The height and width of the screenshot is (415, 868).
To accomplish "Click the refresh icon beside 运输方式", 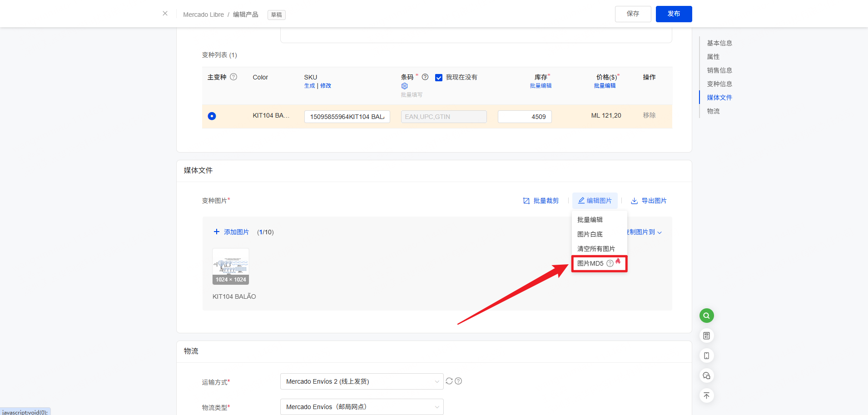I will [x=449, y=381].
